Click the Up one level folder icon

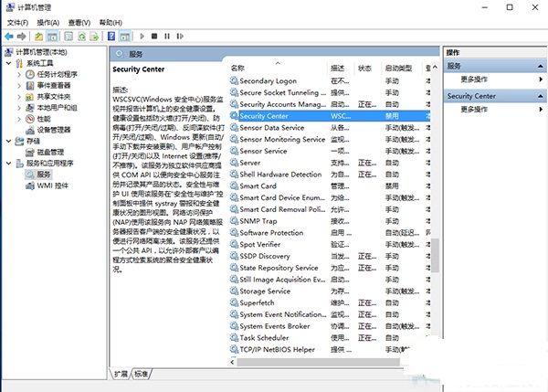tap(38, 36)
